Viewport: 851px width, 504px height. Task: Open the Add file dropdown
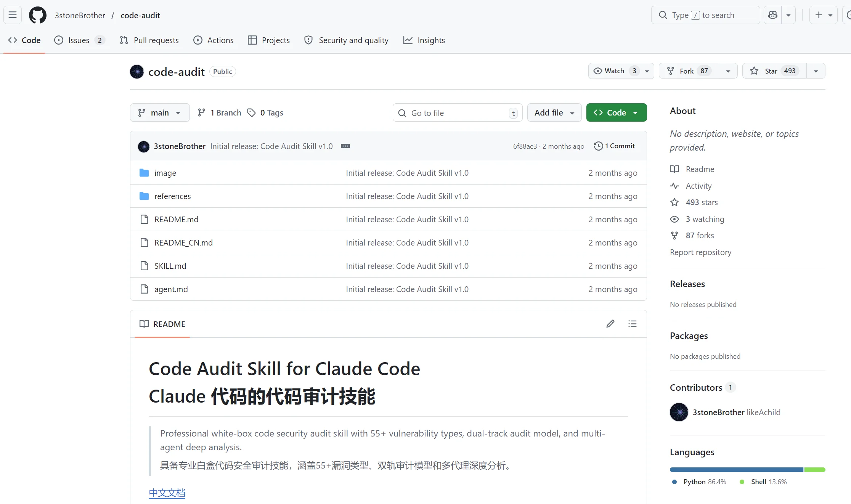click(x=554, y=112)
